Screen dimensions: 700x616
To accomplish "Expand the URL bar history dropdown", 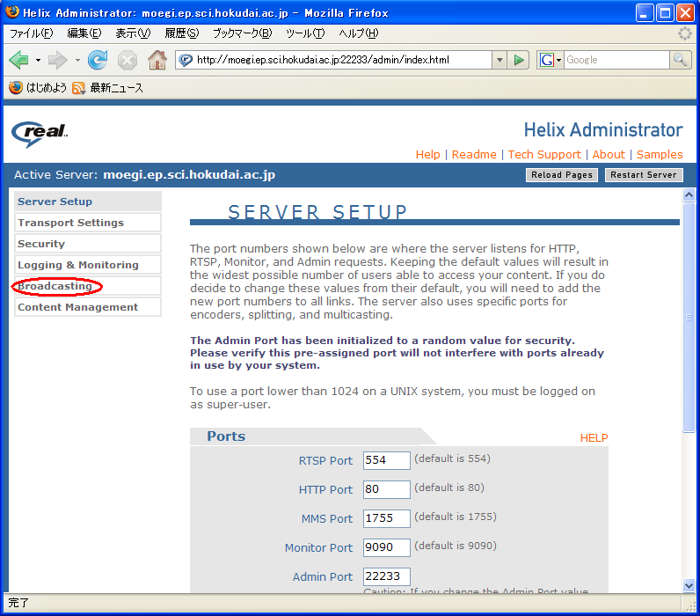I will [x=499, y=60].
